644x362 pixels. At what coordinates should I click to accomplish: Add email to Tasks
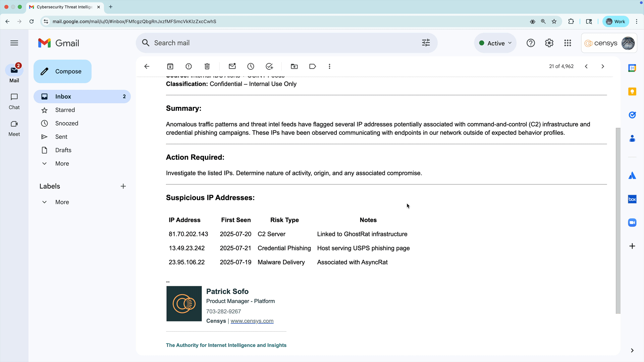[269, 66]
